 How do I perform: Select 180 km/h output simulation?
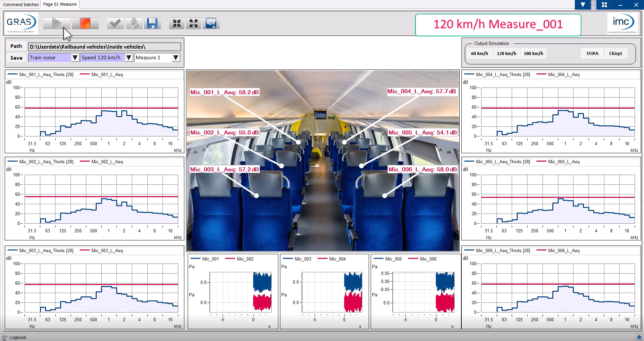[533, 54]
